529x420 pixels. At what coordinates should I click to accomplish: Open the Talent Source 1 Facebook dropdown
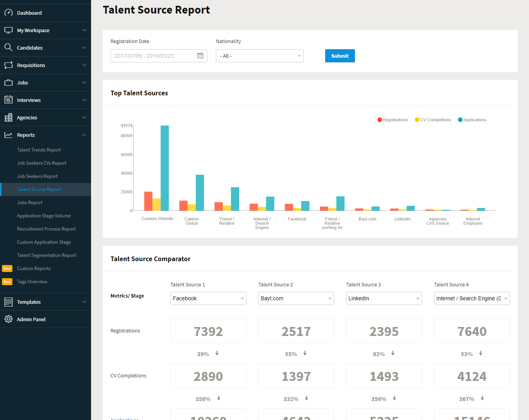pyautogui.click(x=208, y=298)
